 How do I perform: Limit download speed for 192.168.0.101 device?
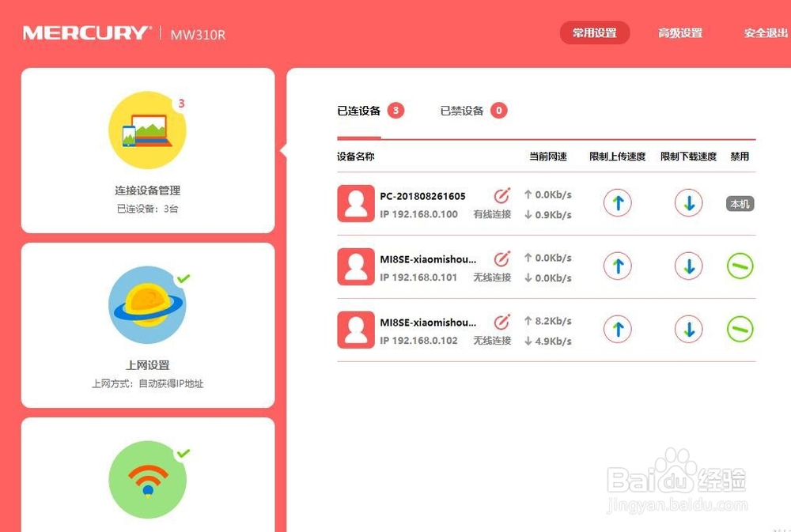(689, 266)
